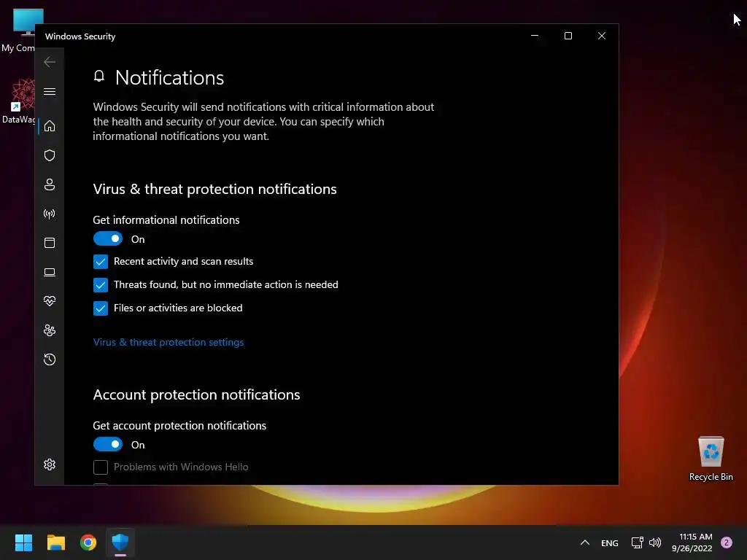The width and height of the screenshot is (747, 560).
Task: Click Windows Security title bar text
Action: pyautogui.click(x=80, y=36)
